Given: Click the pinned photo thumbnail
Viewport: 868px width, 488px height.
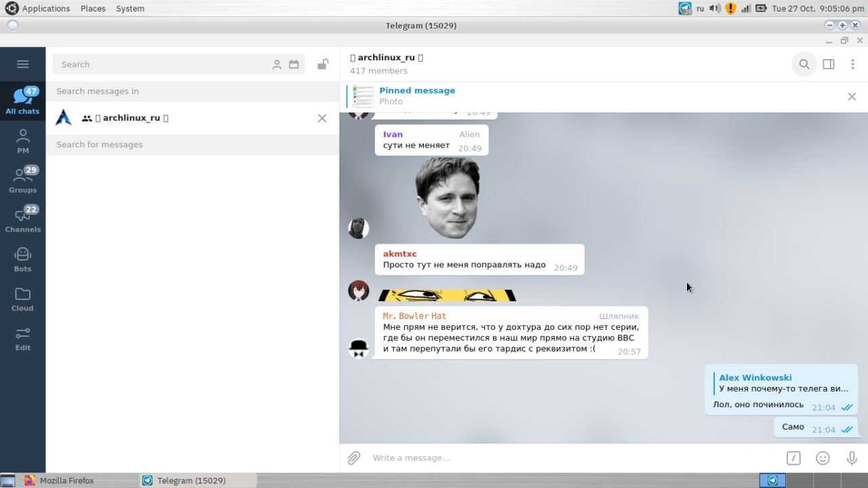Looking at the screenshot, I should [x=363, y=96].
